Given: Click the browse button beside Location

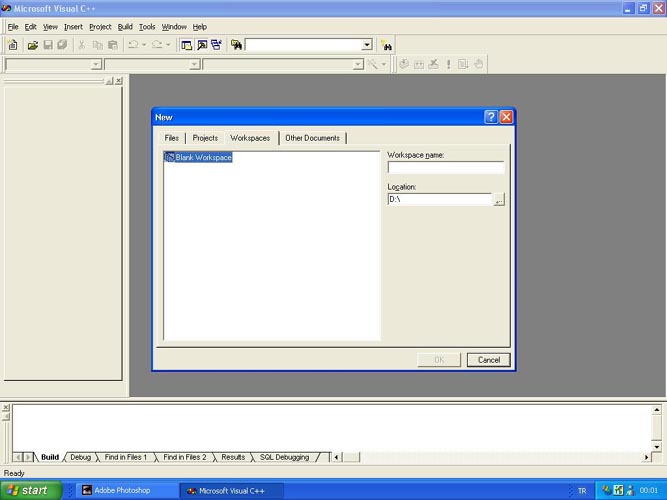Looking at the screenshot, I should (x=499, y=199).
